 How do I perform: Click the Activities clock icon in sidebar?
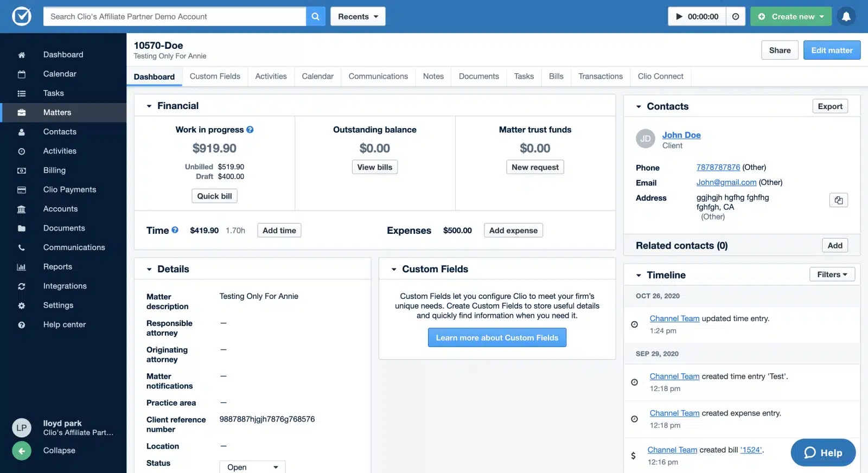pos(22,151)
